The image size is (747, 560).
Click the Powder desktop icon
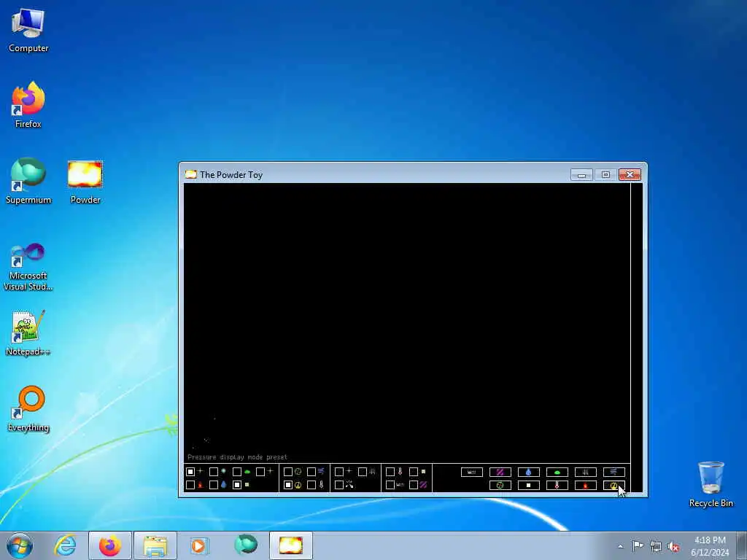85,182
